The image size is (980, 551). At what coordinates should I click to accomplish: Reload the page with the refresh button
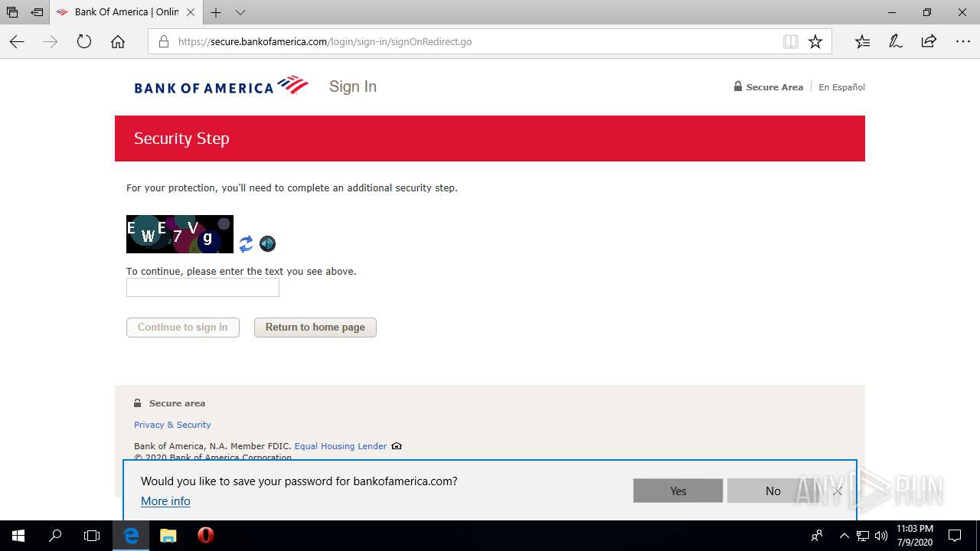point(84,42)
